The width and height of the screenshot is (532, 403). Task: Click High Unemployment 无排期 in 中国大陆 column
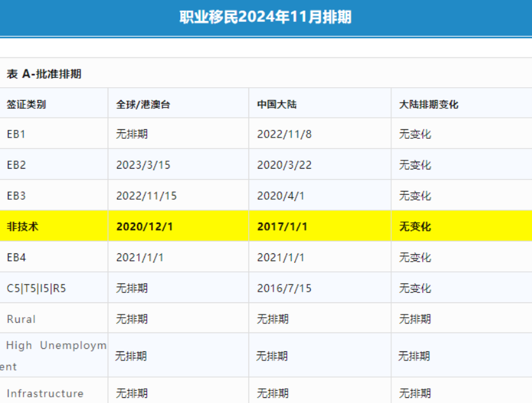point(272,357)
